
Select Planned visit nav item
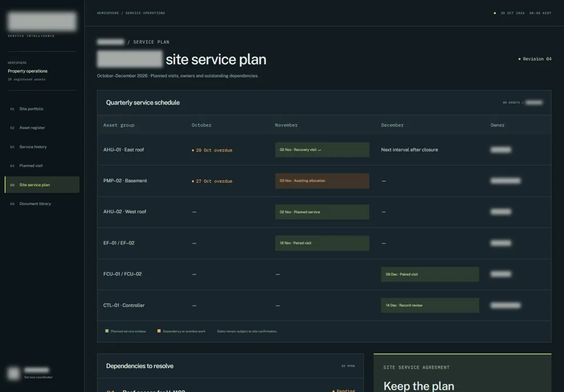point(42,166)
